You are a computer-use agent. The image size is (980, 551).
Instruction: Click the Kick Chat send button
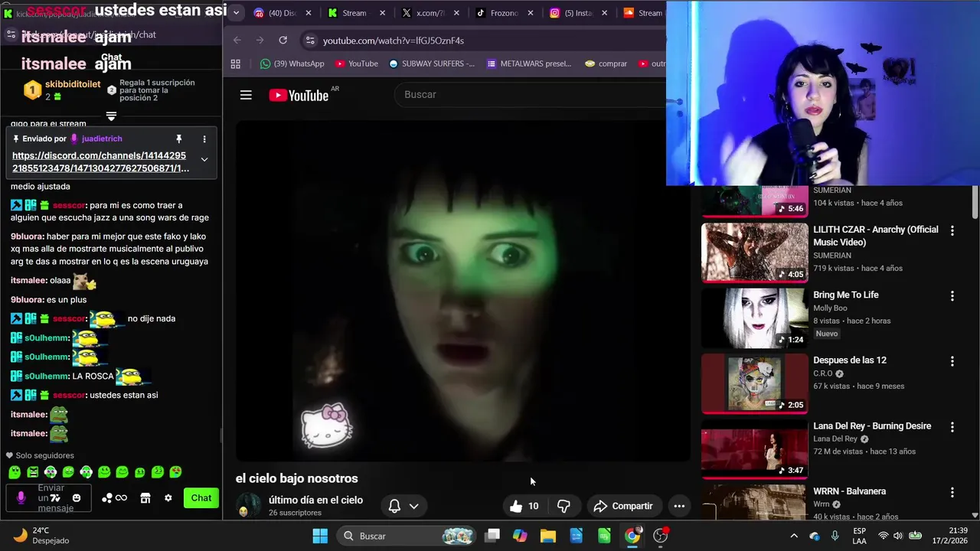[x=201, y=497]
